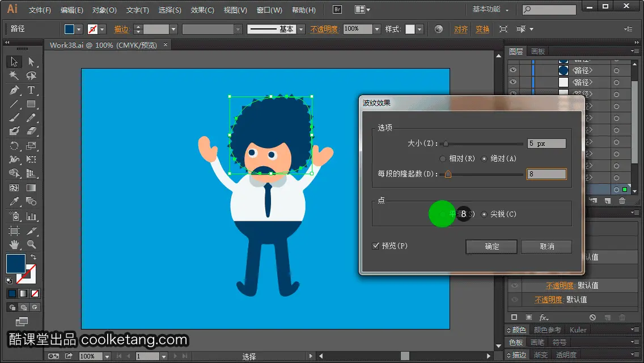This screenshot has width=644, height=363.
Task: Switch to the 画板 tab
Action: point(537,52)
